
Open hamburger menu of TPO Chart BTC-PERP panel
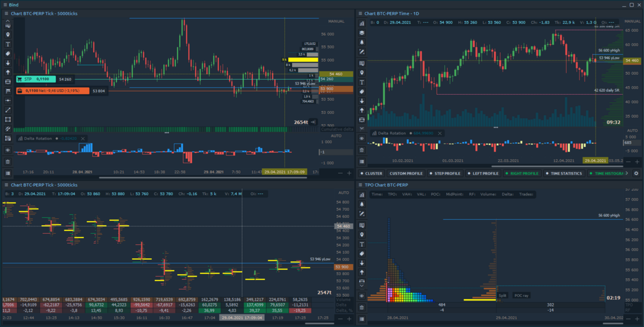360,185
